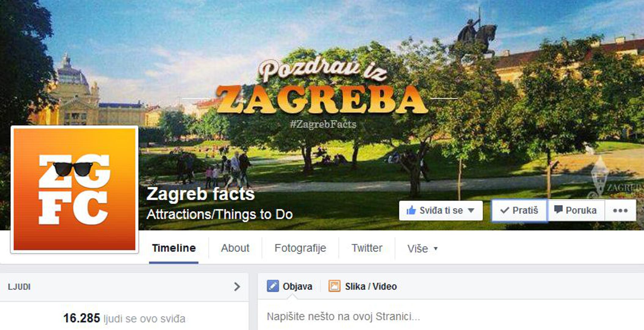Image resolution: width=644 pixels, height=330 pixels.
Task: Switch to the About tab
Action: coord(235,248)
